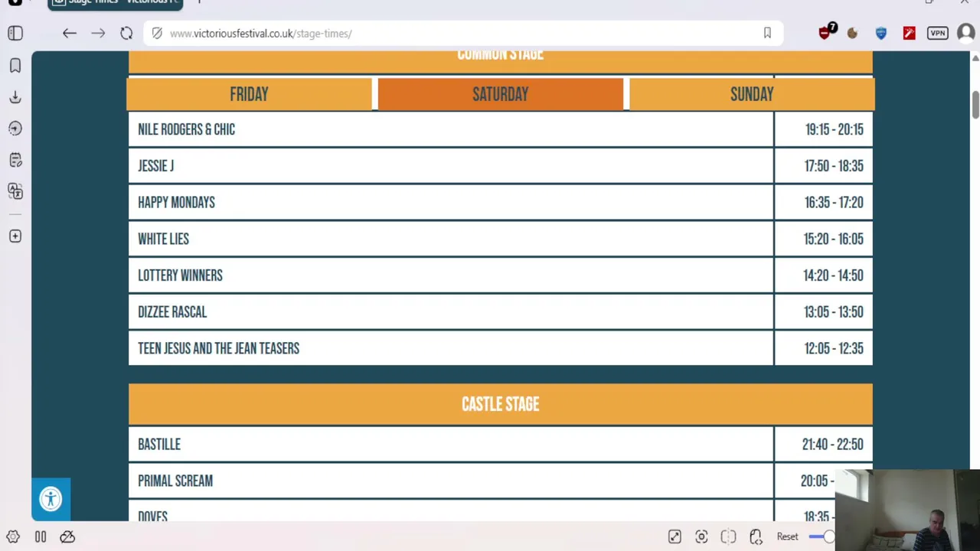The image size is (980, 551).
Task: Open the Bookmarks panel in the sidebar
Action: [15, 66]
